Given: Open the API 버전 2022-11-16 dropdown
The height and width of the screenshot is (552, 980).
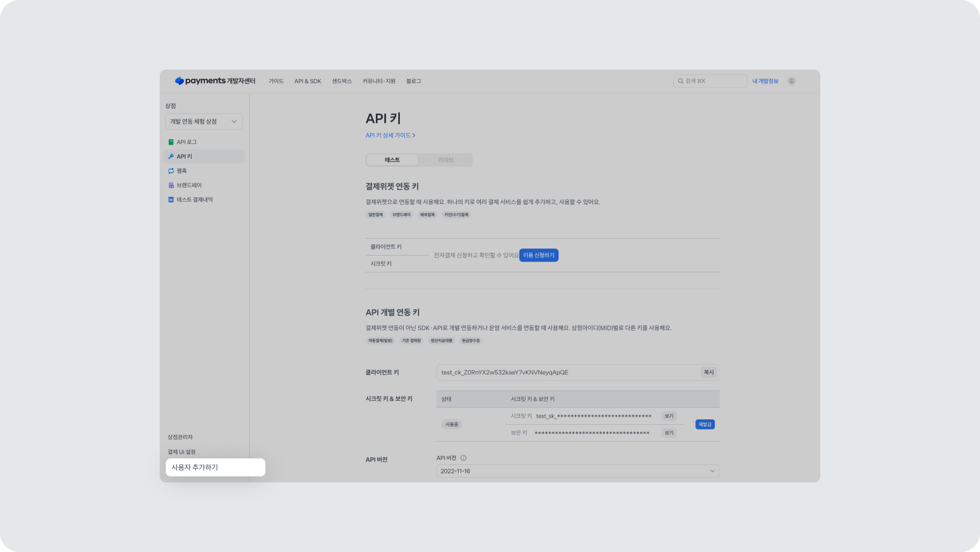Looking at the screenshot, I should click(578, 471).
